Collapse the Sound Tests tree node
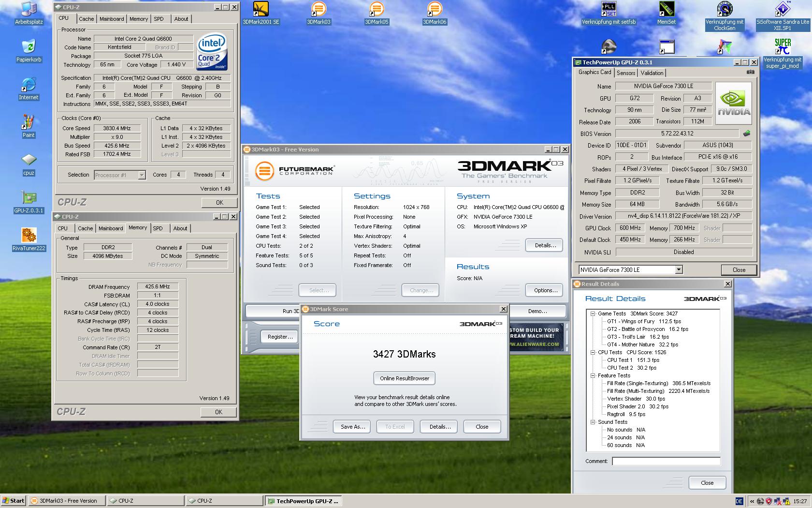This screenshot has width=812, height=508. click(x=593, y=422)
